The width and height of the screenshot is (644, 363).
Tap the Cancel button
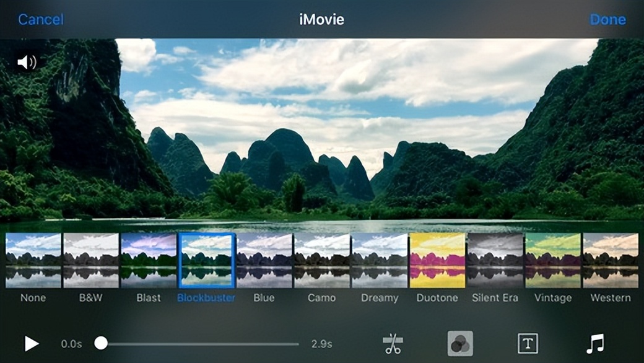[41, 19]
